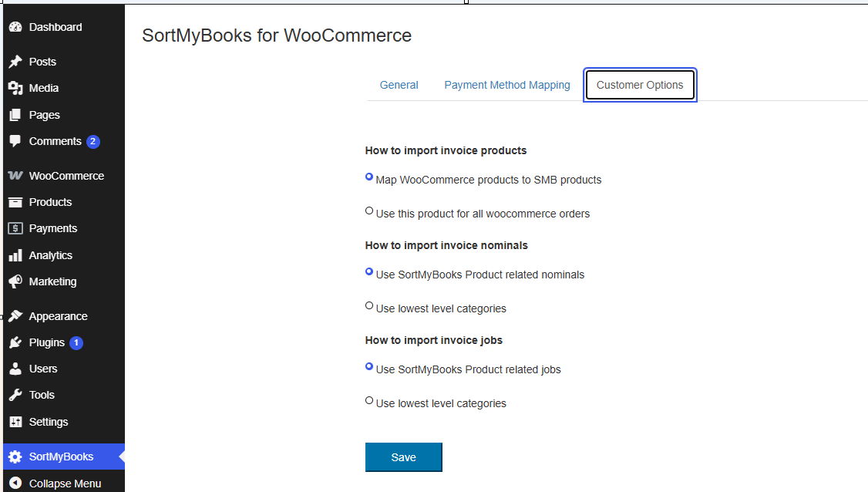Click the How to import invoice nominals heading

click(446, 245)
